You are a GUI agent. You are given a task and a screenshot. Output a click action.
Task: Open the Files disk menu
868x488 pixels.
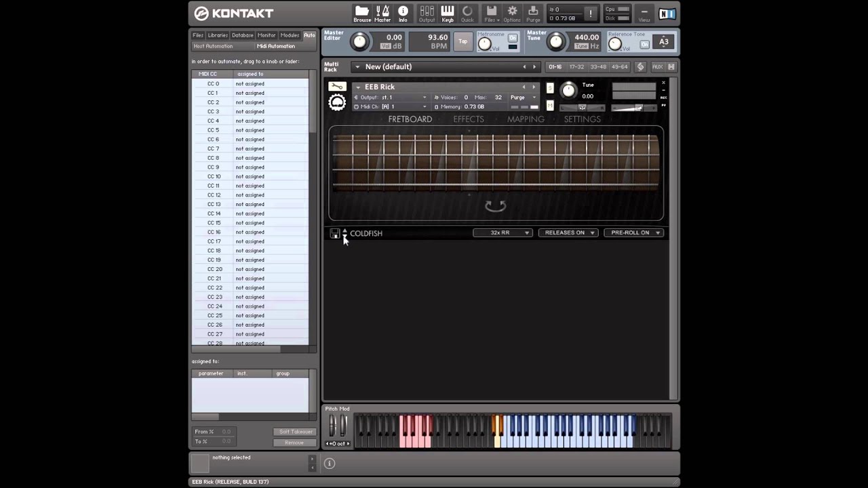click(492, 13)
